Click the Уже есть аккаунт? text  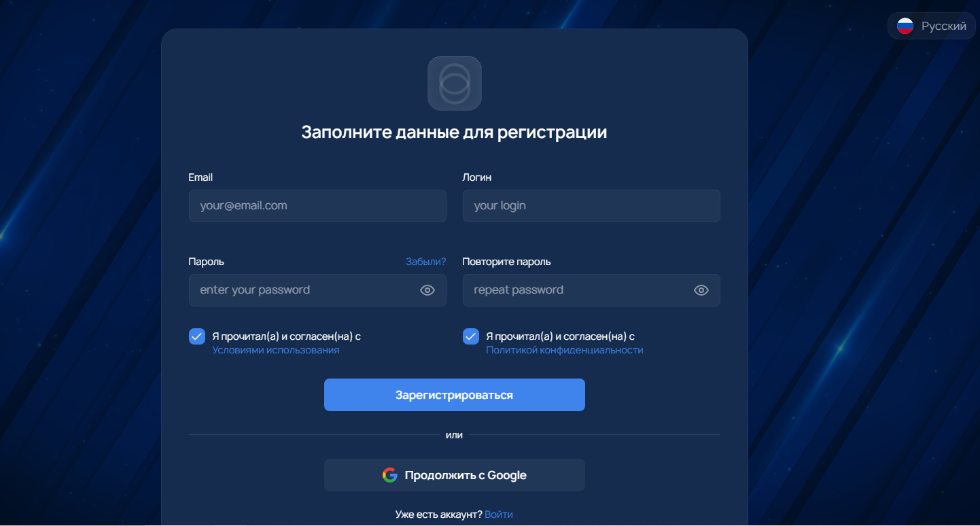pos(438,514)
